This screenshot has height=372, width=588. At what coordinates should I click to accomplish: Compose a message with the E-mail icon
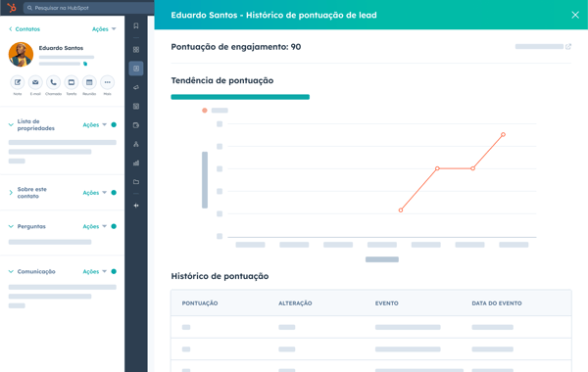(x=35, y=82)
